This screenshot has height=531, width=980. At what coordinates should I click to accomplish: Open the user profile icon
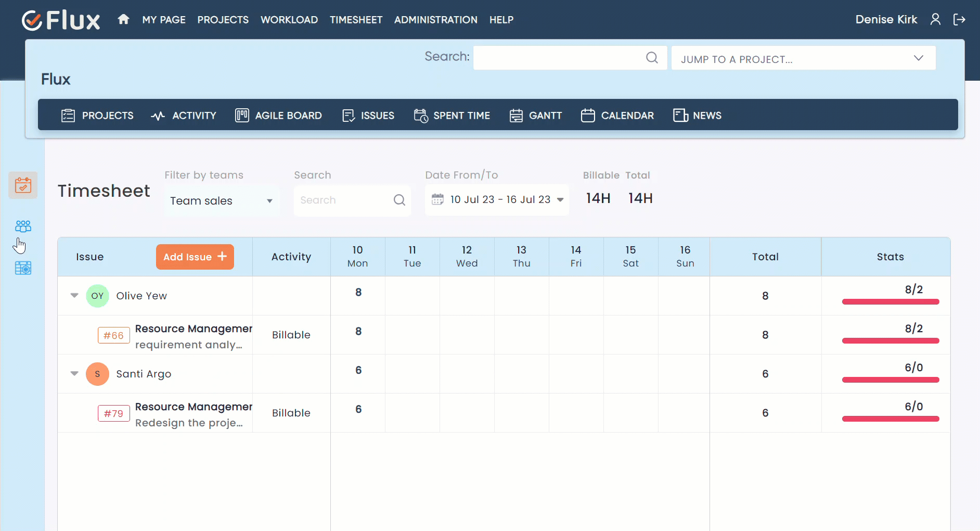click(935, 20)
